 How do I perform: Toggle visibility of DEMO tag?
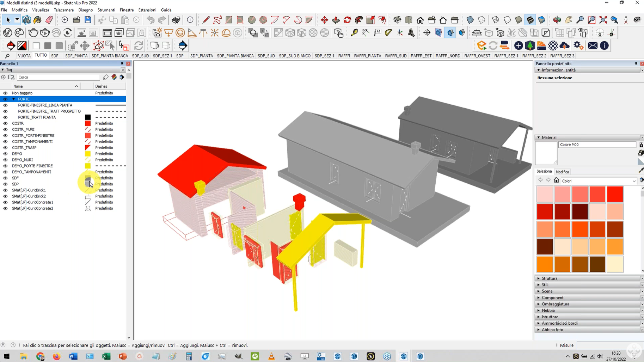5,154
